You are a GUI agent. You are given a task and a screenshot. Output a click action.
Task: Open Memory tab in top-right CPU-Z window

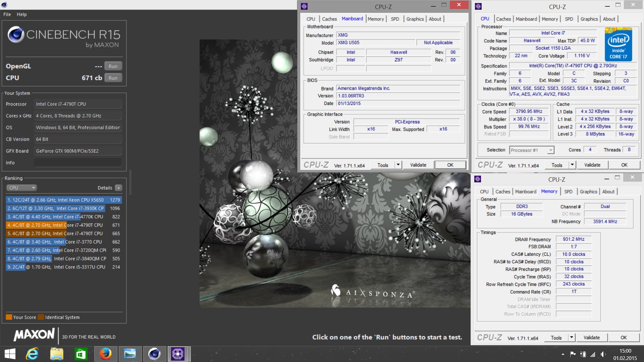[550, 19]
